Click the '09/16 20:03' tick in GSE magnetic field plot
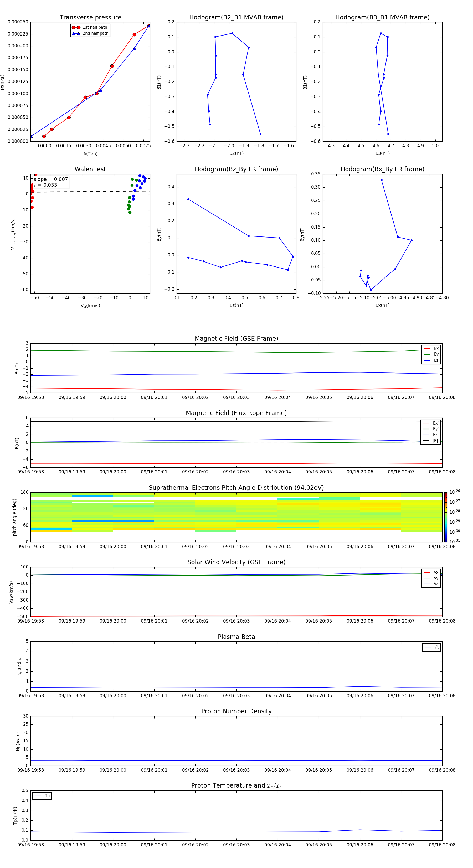Viewport: 473px width, 868px height. click(236, 398)
